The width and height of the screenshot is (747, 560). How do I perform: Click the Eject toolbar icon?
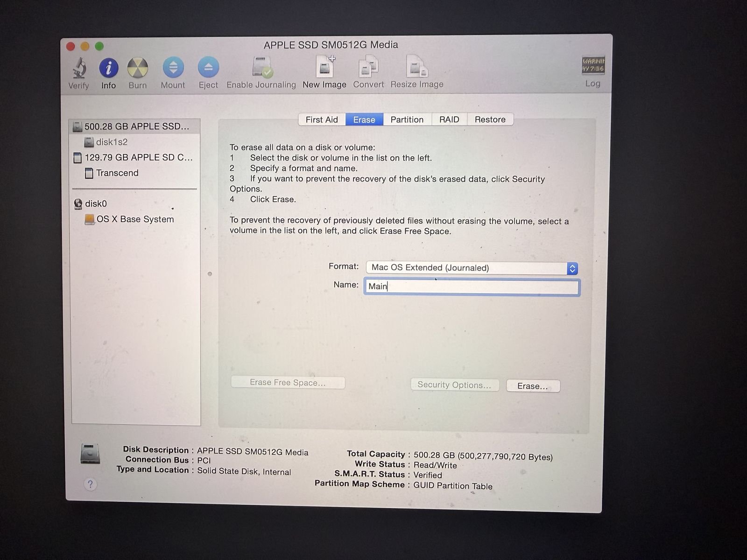point(208,68)
